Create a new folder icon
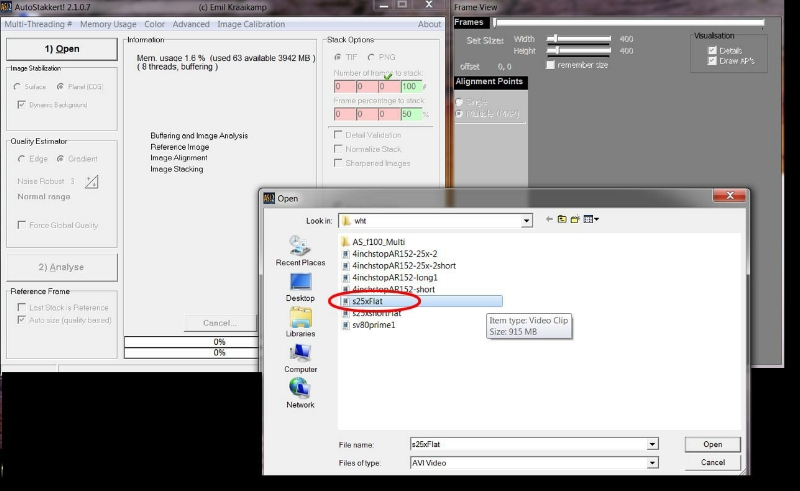Image resolution: width=800 pixels, height=491 pixels. [x=576, y=219]
